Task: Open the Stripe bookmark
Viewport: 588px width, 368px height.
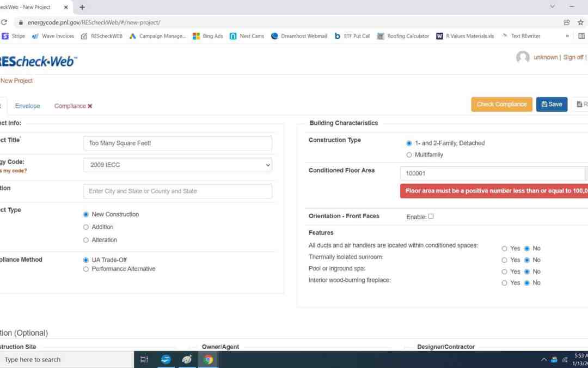Action: (x=13, y=36)
